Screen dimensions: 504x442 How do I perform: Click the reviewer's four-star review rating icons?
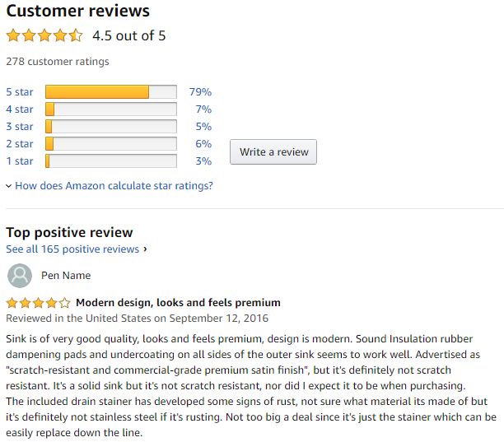pyautogui.click(x=38, y=303)
